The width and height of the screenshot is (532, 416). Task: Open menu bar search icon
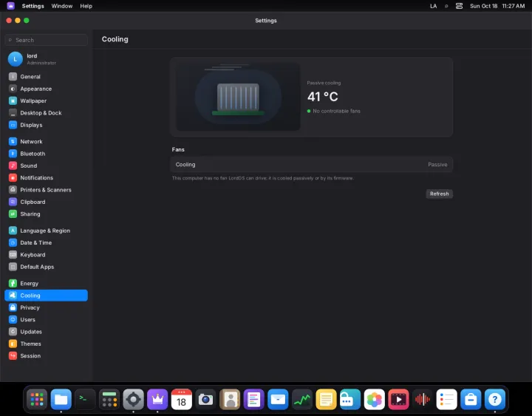pyautogui.click(x=446, y=6)
